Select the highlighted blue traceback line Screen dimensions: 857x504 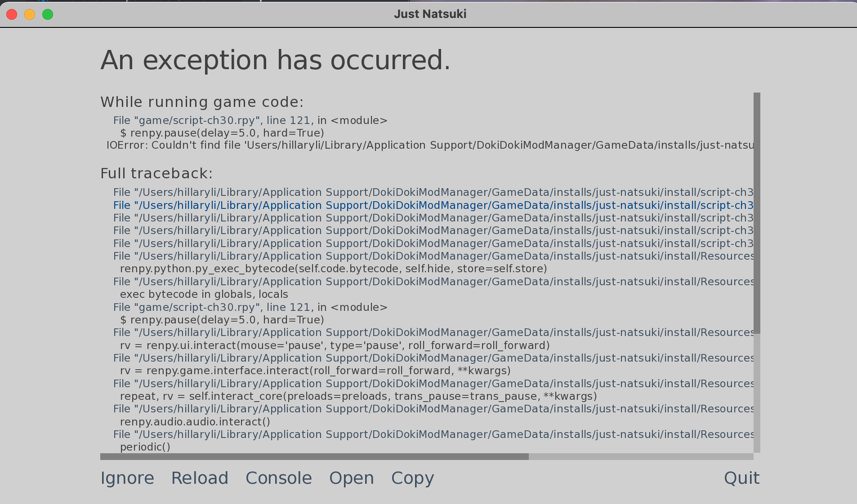click(x=434, y=205)
